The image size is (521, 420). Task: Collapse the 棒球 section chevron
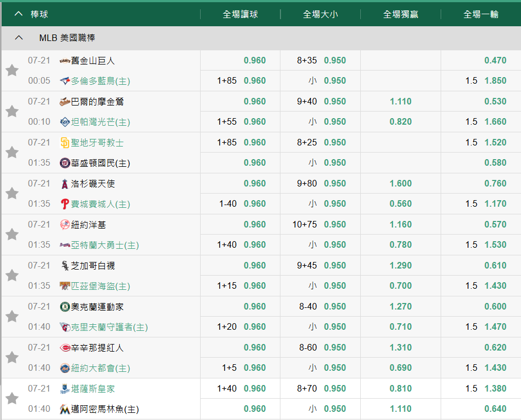[19, 14]
